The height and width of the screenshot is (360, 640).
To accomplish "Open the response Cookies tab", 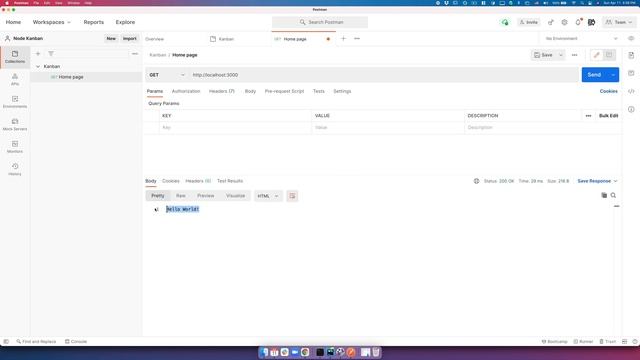I will (x=171, y=181).
